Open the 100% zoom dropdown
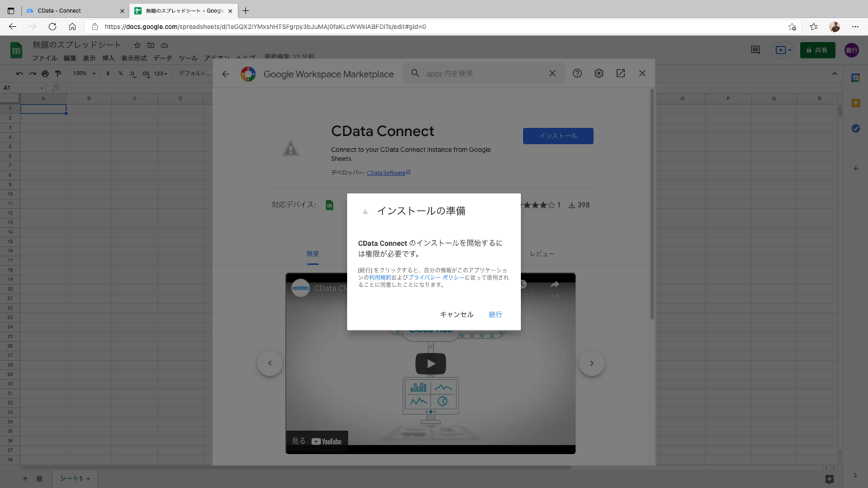 (x=84, y=74)
